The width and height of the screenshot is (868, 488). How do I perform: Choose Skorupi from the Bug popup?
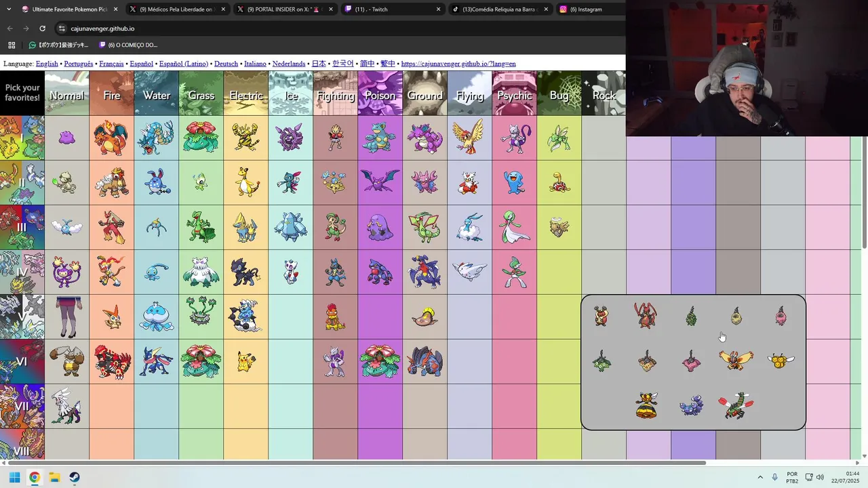point(691,405)
